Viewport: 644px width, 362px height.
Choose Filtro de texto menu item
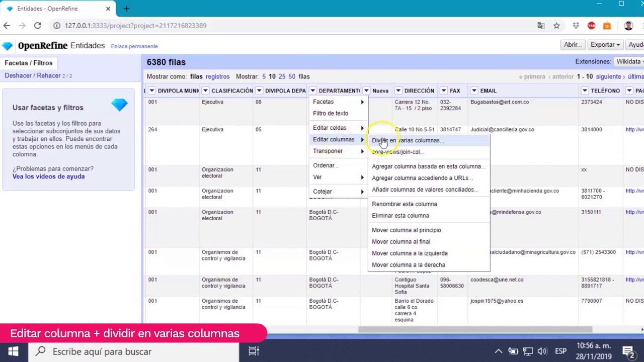pyautogui.click(x=338, y=113)
